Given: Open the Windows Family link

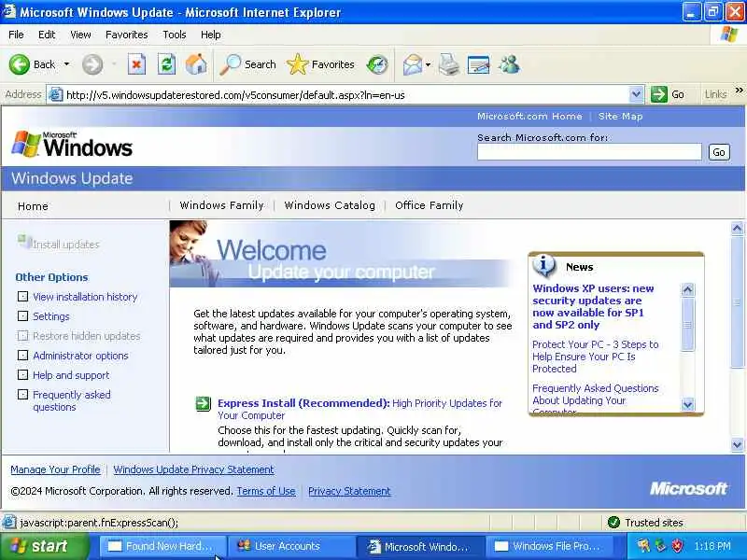Looking at the screenshot, I should pos(221,205).
